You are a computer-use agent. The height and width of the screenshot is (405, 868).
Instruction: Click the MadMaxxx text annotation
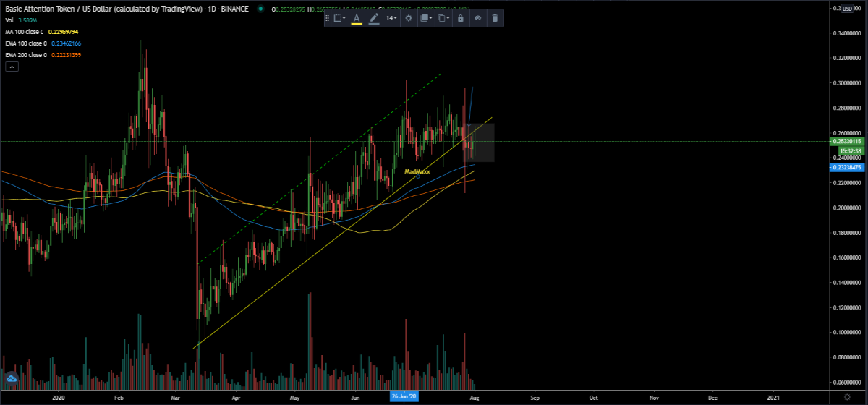(x=417, y=172)
